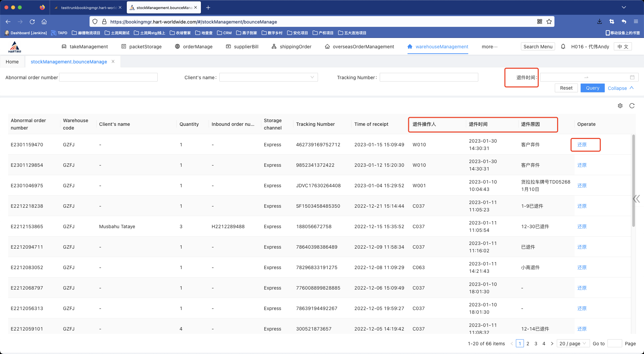The image size is (644, 354).
Task: Open notifications bell icon
Action: tap(563, 47)
